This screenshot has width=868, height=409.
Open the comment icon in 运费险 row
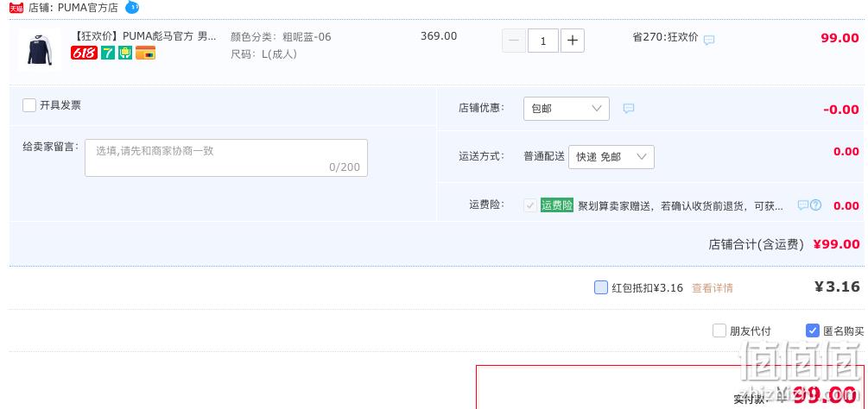(x=802, y=205)
